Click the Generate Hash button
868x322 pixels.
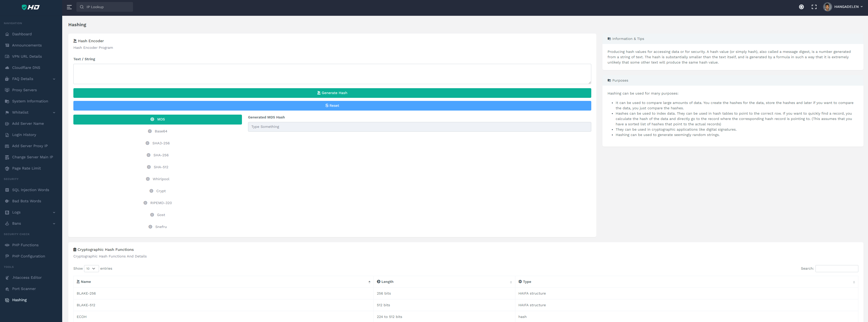pos(332,93)
